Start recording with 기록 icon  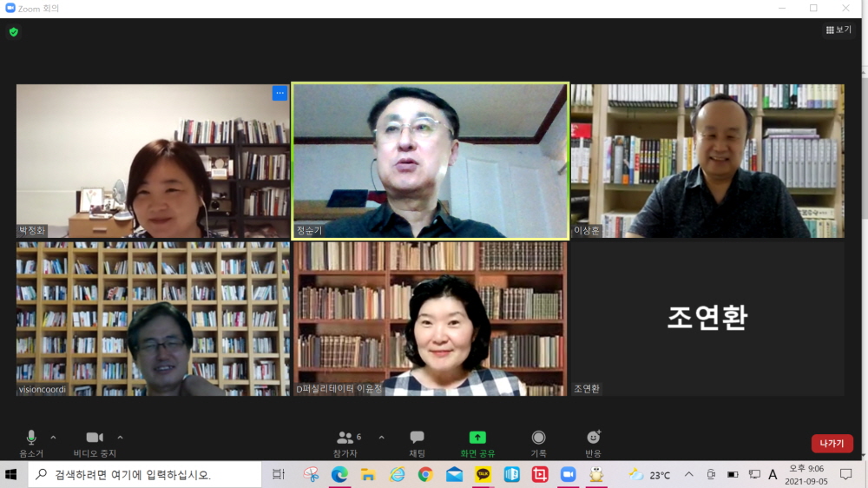coord(538,442)
